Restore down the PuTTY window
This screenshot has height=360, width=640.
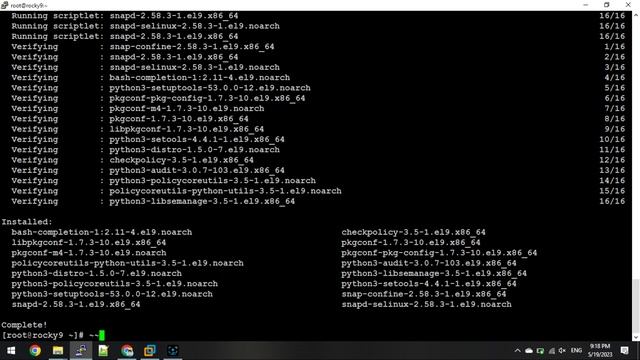[x=607, y=5]
